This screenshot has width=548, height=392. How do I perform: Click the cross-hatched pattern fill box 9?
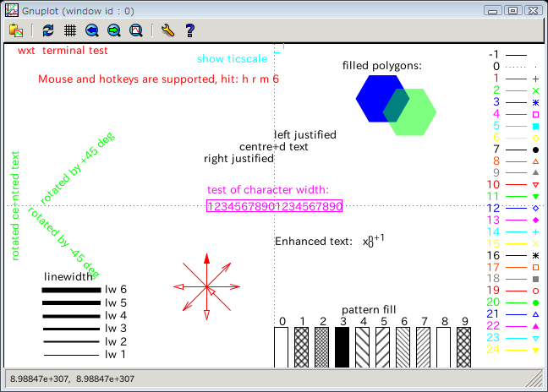pos(464,346)
